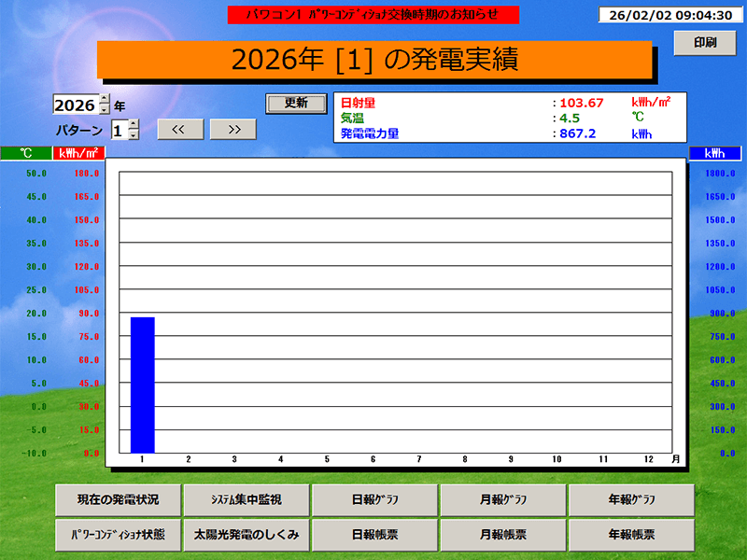This screenshot has height=560, width=747.
Task: Open the 日報グラフ daily graph
Action: 376,500
